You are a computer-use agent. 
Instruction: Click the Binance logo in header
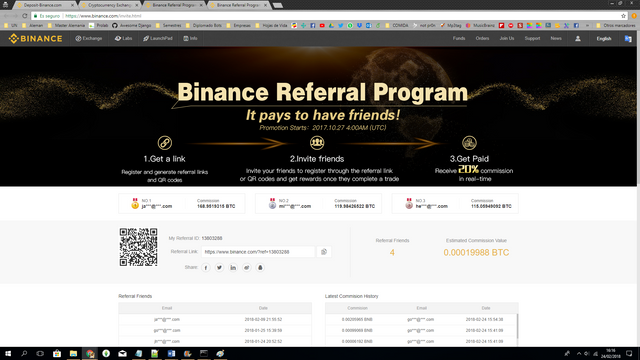(36, 39)
